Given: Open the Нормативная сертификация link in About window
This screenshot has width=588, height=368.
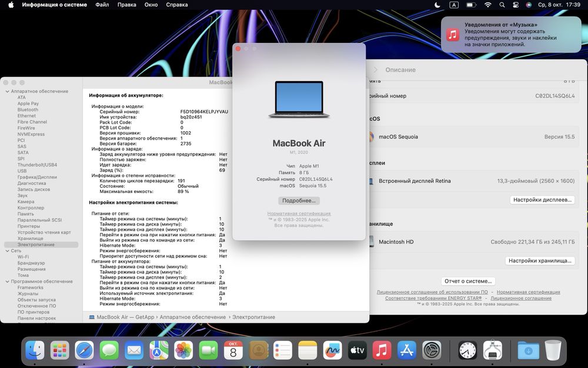Looking at the screenshot, I should coord(299,214).
